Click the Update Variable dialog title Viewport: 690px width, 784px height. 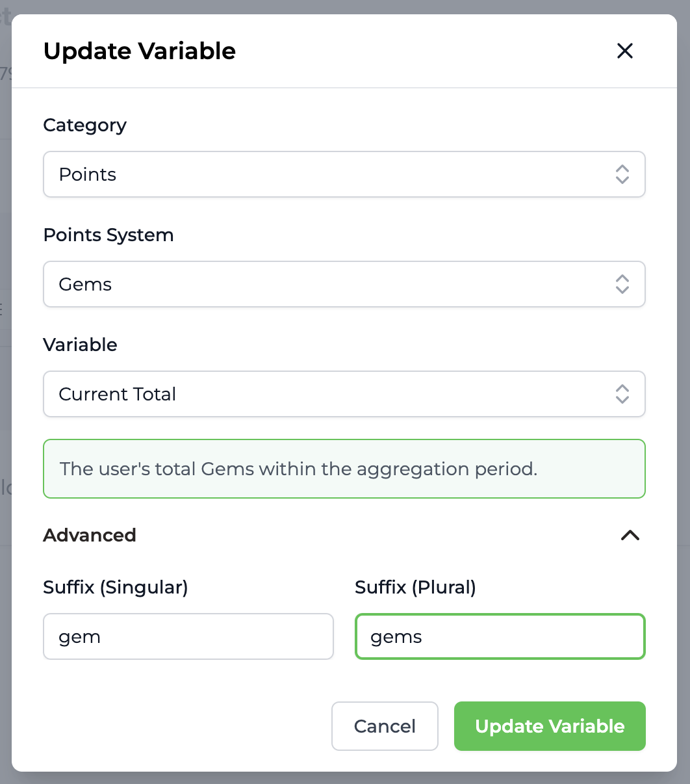pyautogui.click(x=140, y=51)
